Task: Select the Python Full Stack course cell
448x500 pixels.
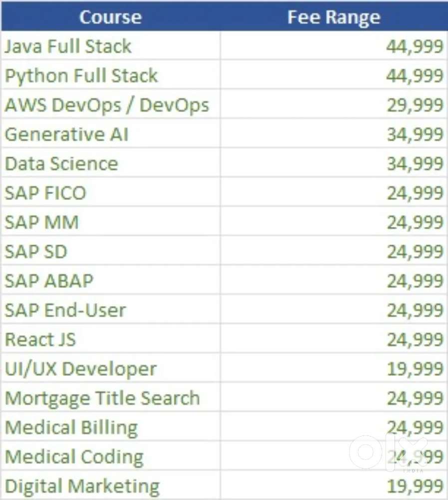Action: pos(81,76)
